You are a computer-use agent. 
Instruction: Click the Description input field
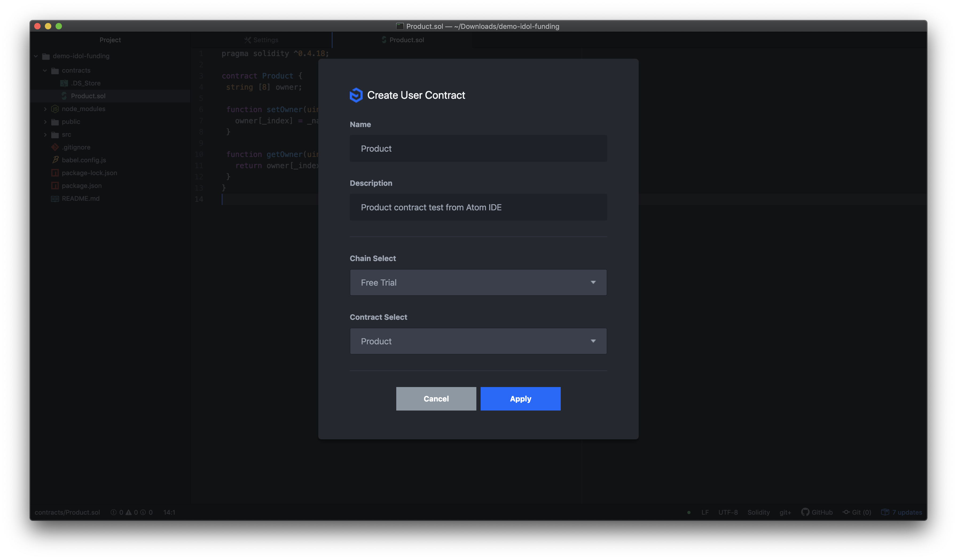pos(478,207)
